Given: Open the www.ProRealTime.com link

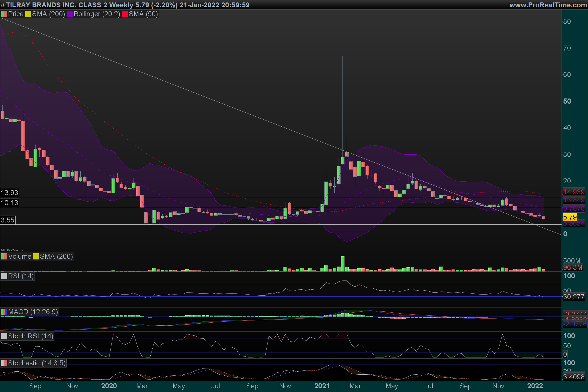Looking at the screenshot, I should pyautogui.click(x=548, y=5).
